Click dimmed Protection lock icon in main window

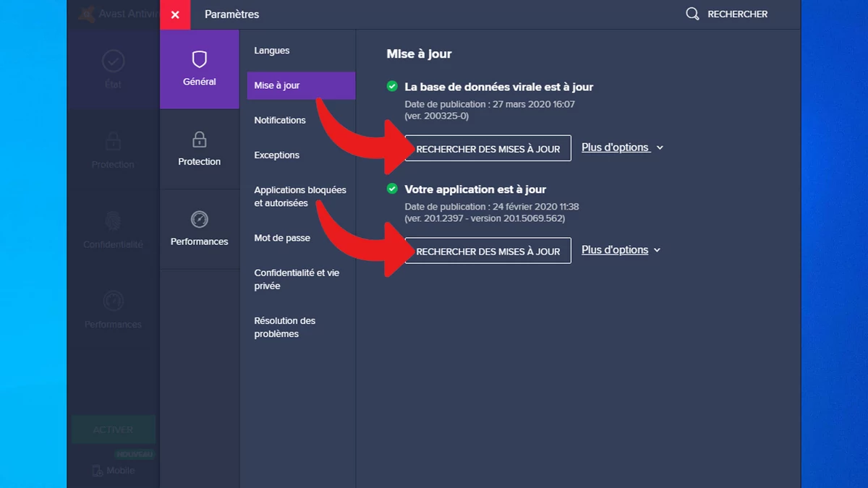[113, 140]
